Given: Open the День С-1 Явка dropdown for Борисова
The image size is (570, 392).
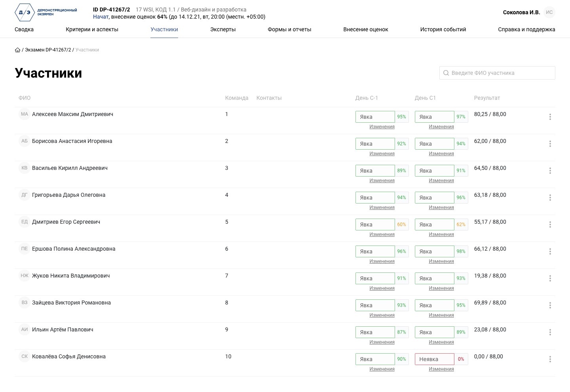Looking at the screenshot, I should pyautogui.click(x=375, y=144).
